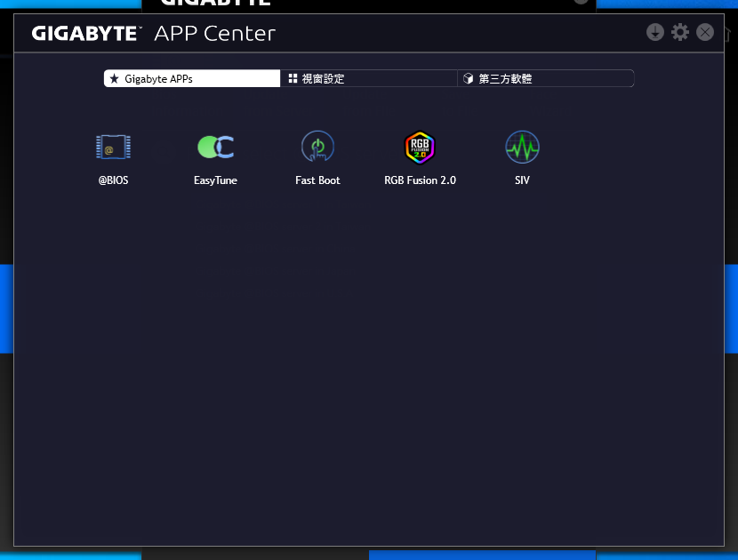Image resolution: width=738 pixels, height=560 pixels.
Task: Close the APP Center window
Action: [x=704, y=33]
